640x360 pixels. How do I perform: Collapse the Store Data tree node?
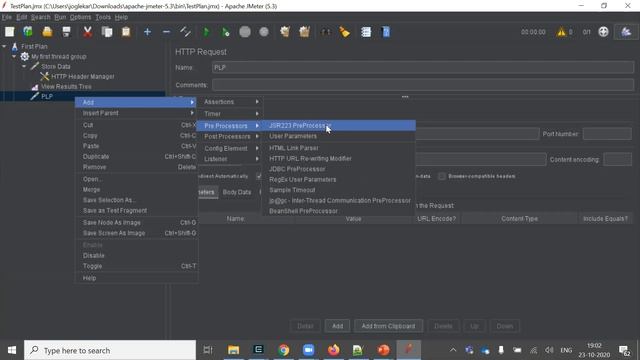tap(24, 66)
